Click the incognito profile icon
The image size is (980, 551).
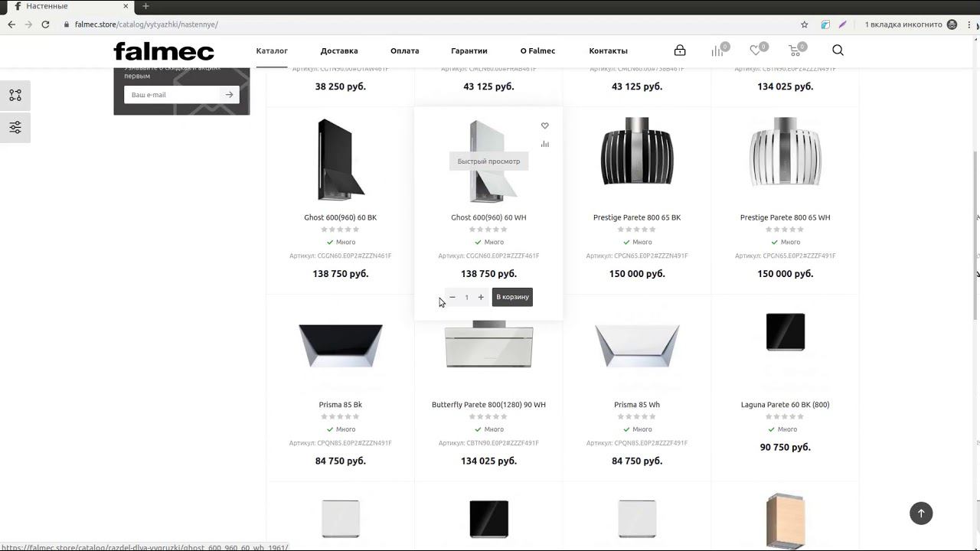[952, 24]
